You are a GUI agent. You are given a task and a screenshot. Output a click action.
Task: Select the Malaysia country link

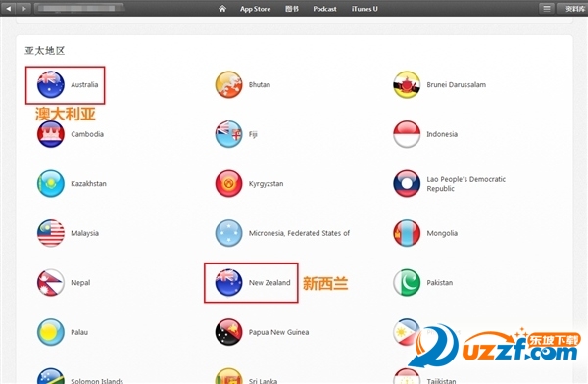[x=84, y=233]
